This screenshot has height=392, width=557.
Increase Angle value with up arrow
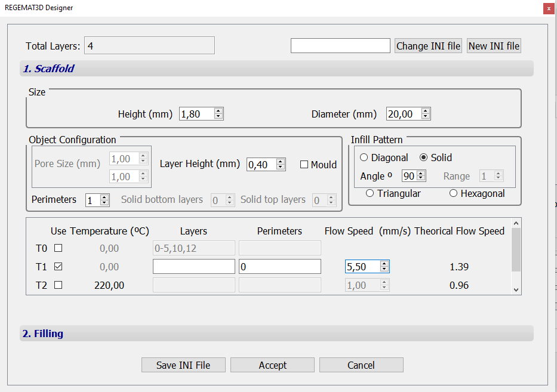pos(421,173)
